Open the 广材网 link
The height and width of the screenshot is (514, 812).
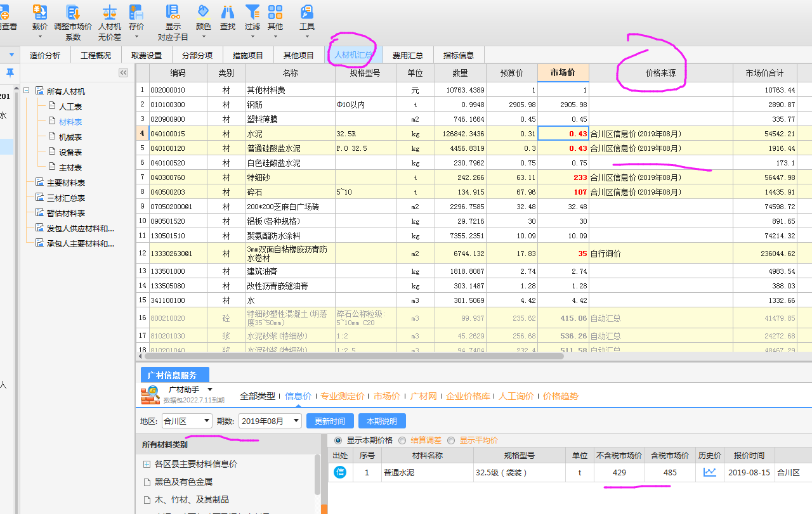click(424, 396)
